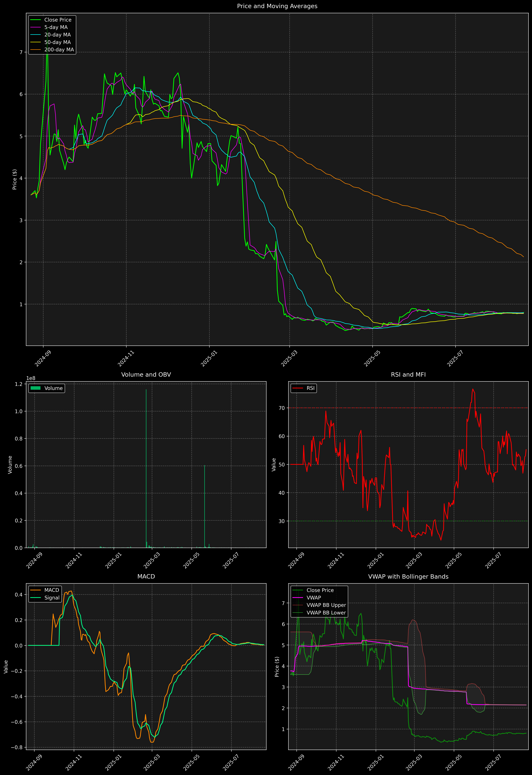This screenshot has width=532, height=775.
Task: Click the Volume and OBV chart title
Action: pyautogui.click(x=146, y=374)
